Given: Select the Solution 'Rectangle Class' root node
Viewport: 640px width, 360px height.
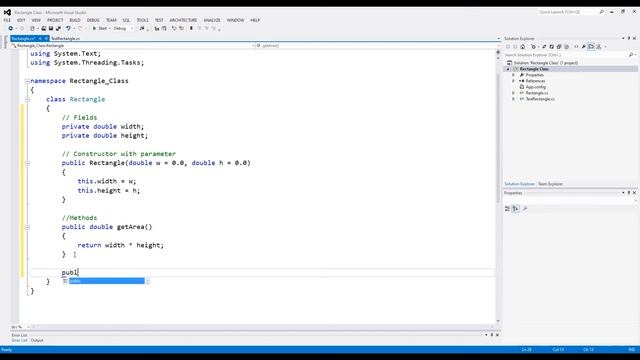Looking at the screenshot, I should 545,63.
